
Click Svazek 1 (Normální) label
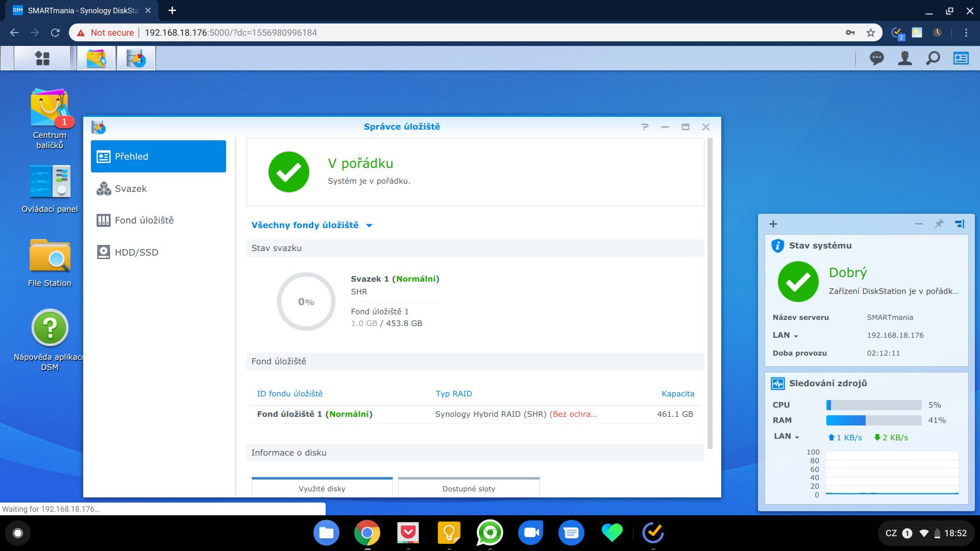pos(395,279)
